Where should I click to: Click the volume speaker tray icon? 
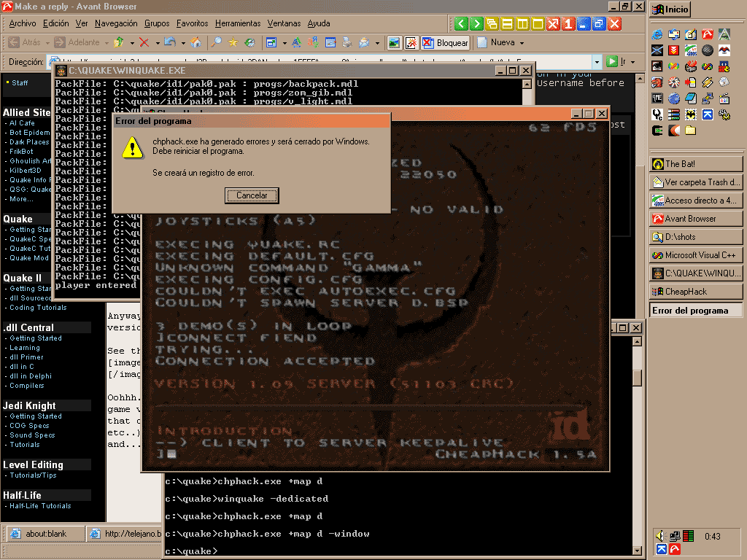click(660, 536)
